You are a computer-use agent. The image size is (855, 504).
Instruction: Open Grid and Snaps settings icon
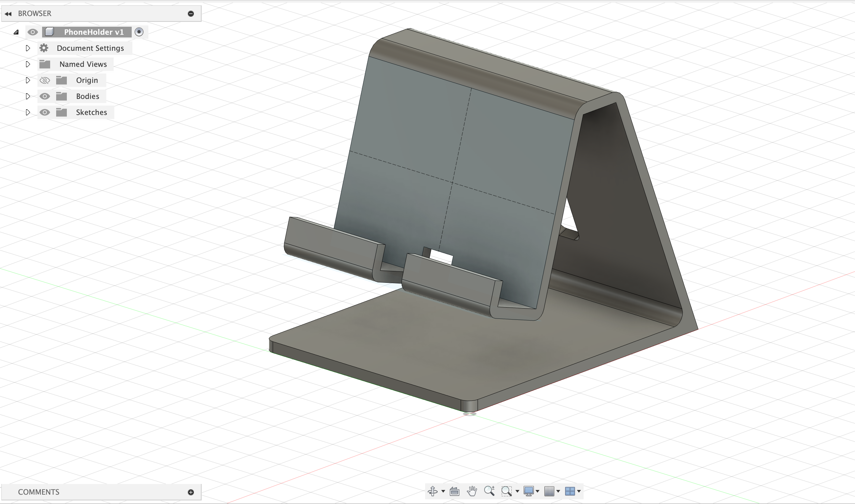click(x=549, y=491)
